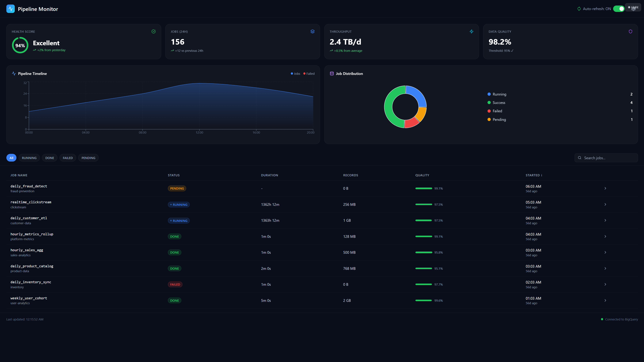644x362 pixels.
Task: Click the sort arrow on the STARTED column
Action: tap(542, 175)
